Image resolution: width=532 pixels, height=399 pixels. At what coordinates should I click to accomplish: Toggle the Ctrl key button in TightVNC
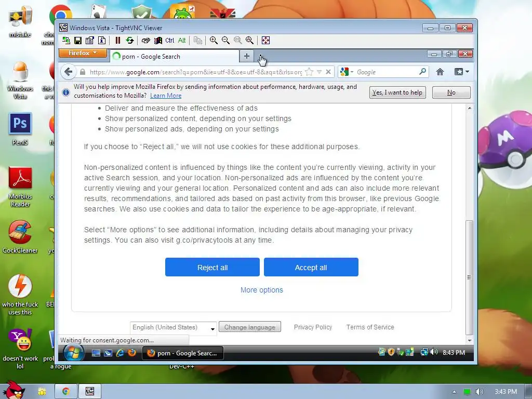170,41
